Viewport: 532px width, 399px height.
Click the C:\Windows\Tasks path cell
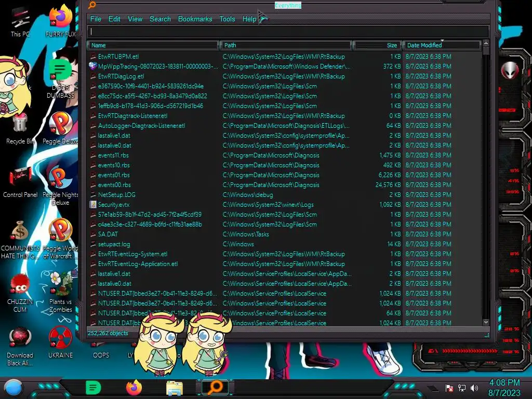coord(246,234)
